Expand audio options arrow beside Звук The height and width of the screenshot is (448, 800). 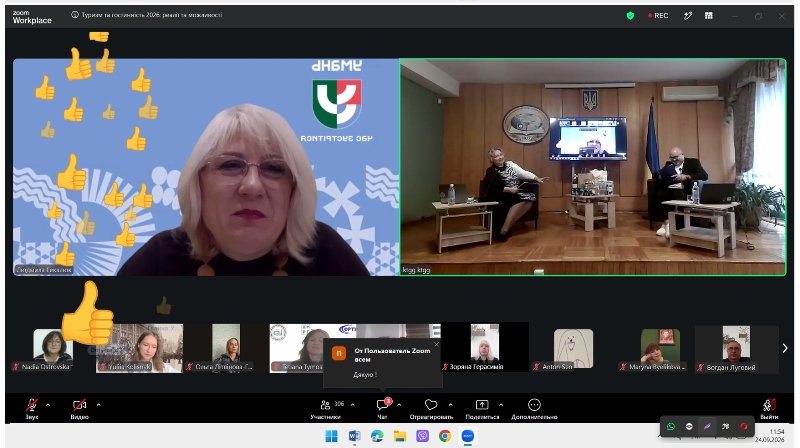[48, 405]
